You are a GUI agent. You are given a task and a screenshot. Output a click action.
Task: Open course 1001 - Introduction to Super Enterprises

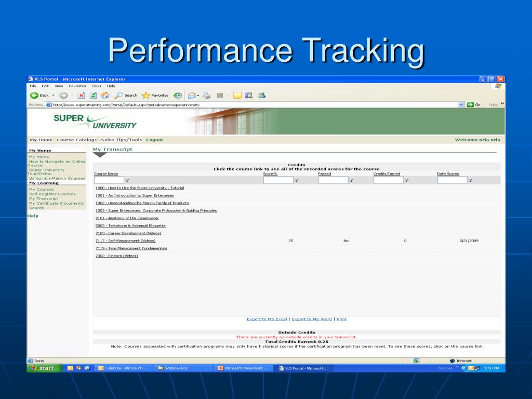pos(135,195)
